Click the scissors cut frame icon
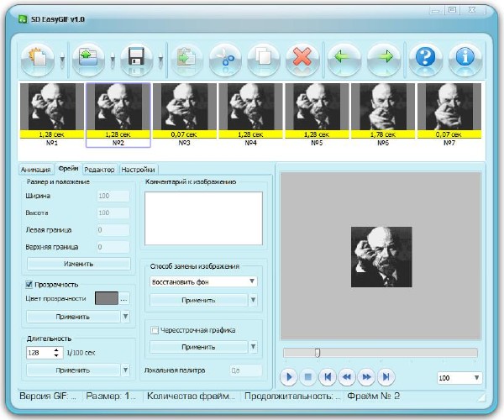 223,60
